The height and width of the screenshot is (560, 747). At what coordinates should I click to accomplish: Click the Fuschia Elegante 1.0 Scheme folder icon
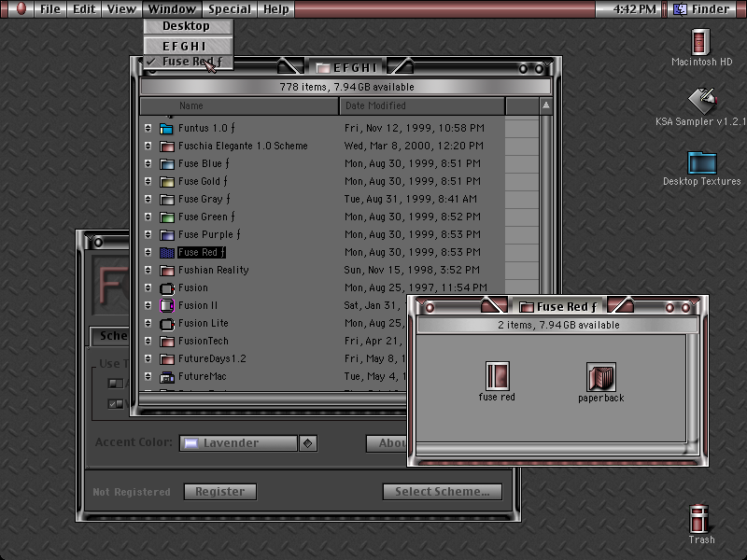point(166,147)
